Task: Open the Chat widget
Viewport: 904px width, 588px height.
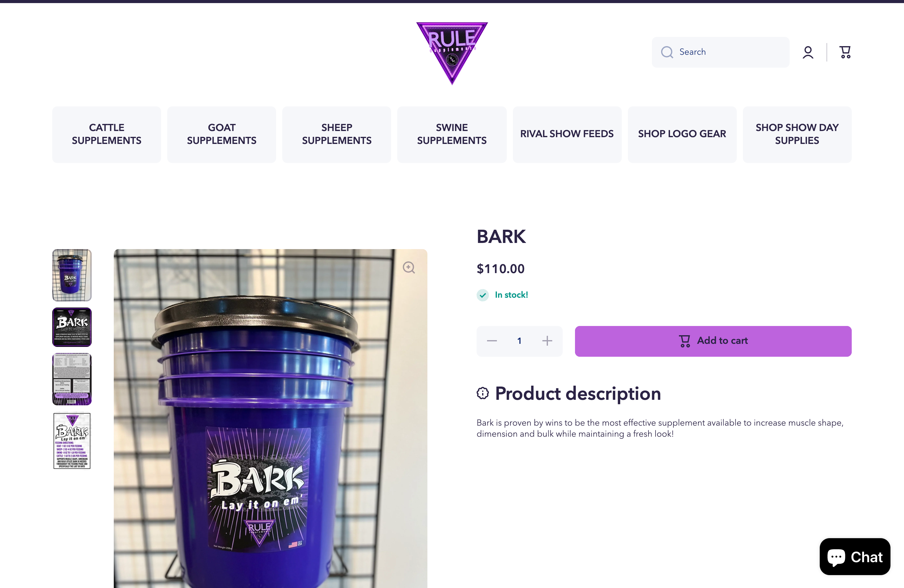Action: click(x=854, y=556)
